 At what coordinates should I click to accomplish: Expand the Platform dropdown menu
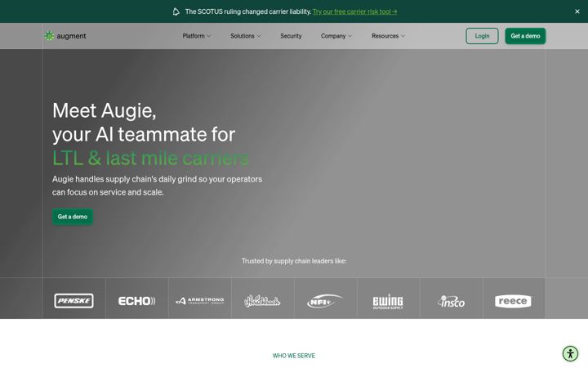tap(197, 36)
